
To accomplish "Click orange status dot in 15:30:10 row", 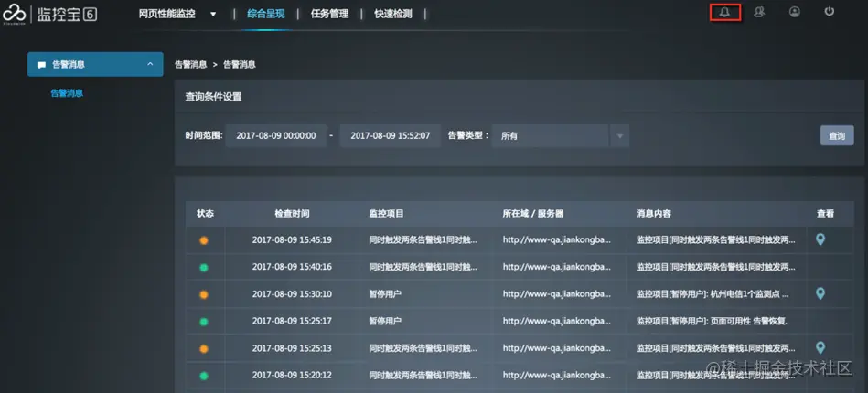I will [x=204, y=294].
